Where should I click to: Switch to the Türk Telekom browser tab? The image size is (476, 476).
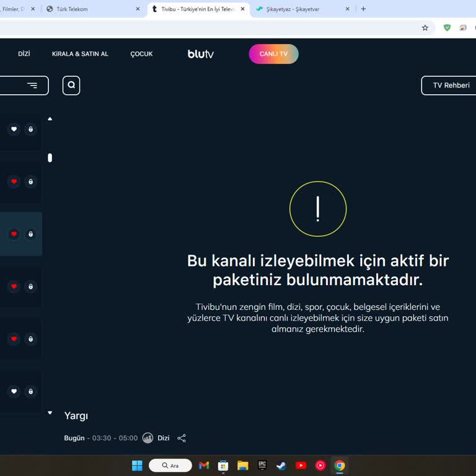(x=94, y=9)
